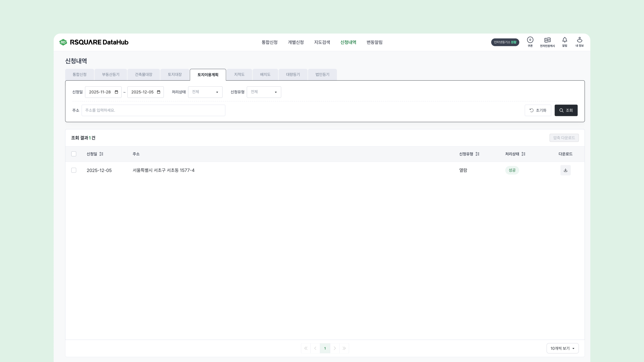Viewport: 644px width, 362px height.
Task: Go to the next page arrow
Action: tap(335, 348)
